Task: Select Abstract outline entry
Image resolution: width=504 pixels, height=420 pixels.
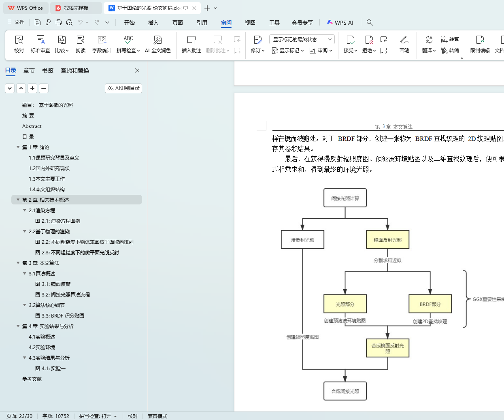Action: point(32,126)
